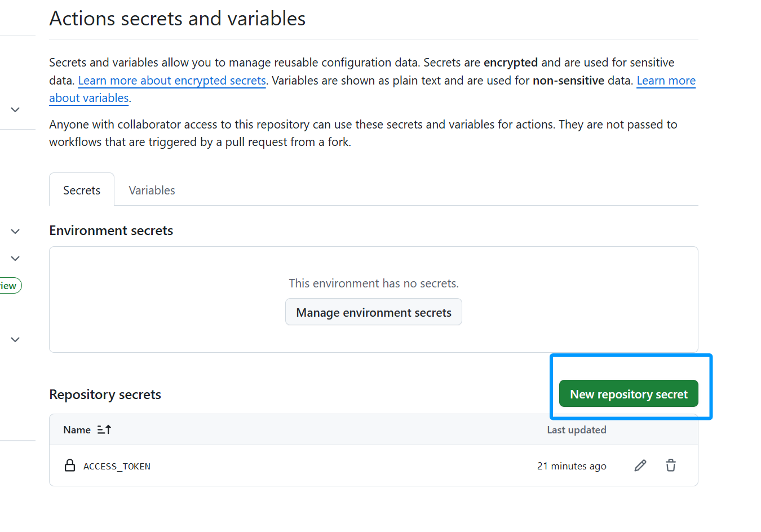The width and height of the screenshot is (761, 532).
Task: Switch to the Variables tab
Action: click(x=152, y=190)
